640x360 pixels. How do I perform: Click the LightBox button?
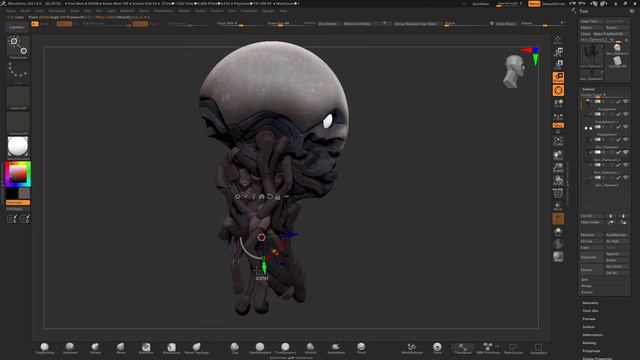17,27
